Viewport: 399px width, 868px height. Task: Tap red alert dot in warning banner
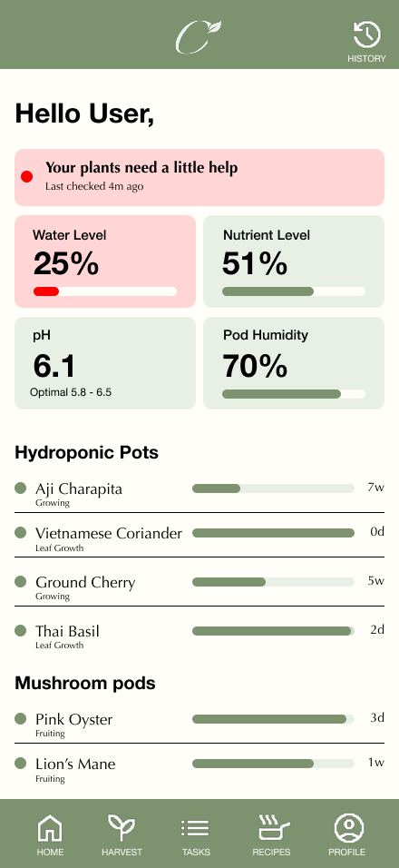click(26, 177)
